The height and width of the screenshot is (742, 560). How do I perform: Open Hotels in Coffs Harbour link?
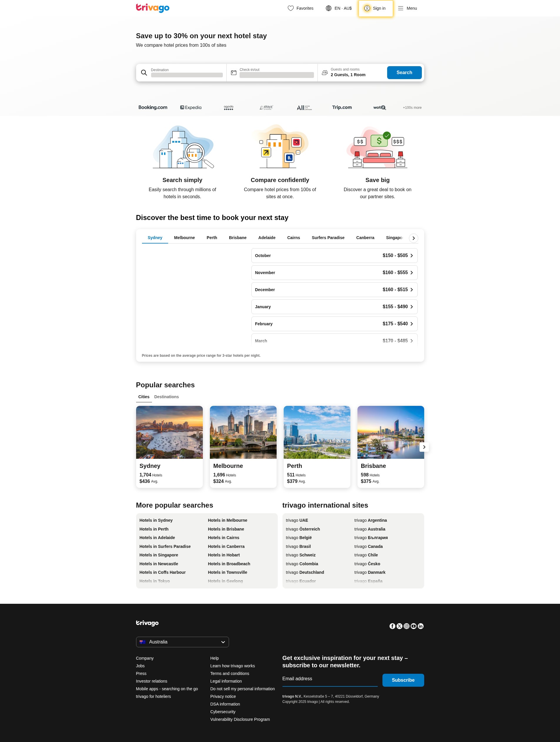tap(162, 572)
